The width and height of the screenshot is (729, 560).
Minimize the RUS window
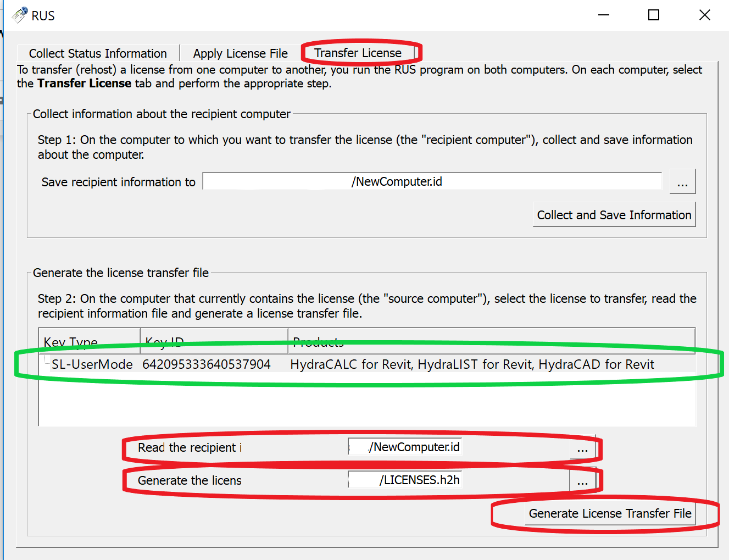click(604, 15)
